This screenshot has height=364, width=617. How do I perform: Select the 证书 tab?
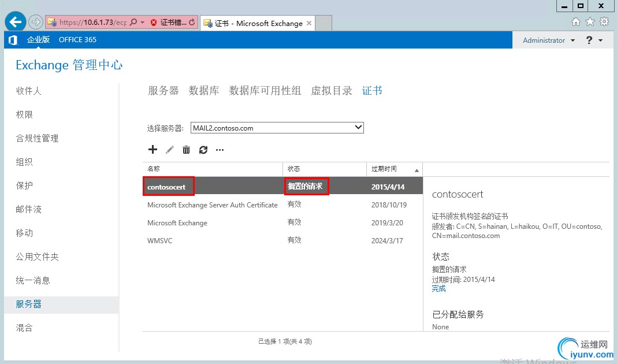pyautogui.click(x=372, y=91)
